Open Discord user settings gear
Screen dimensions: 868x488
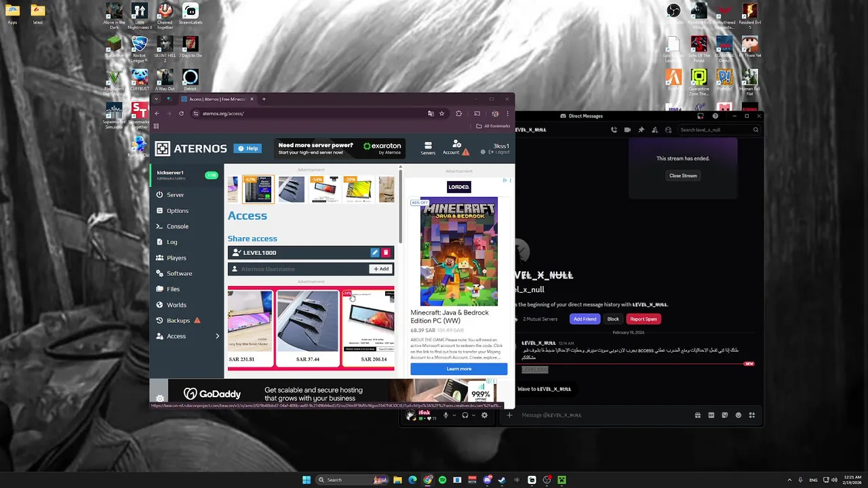[484, 415]
